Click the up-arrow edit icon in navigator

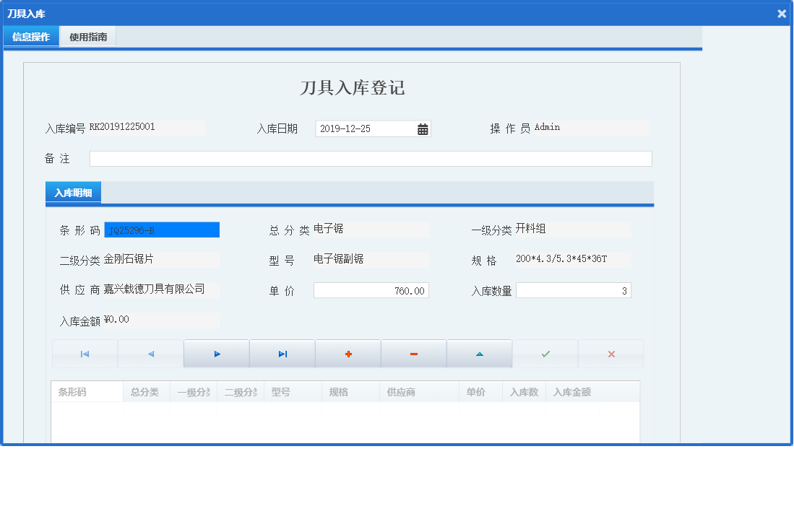(x=479, y=353)
